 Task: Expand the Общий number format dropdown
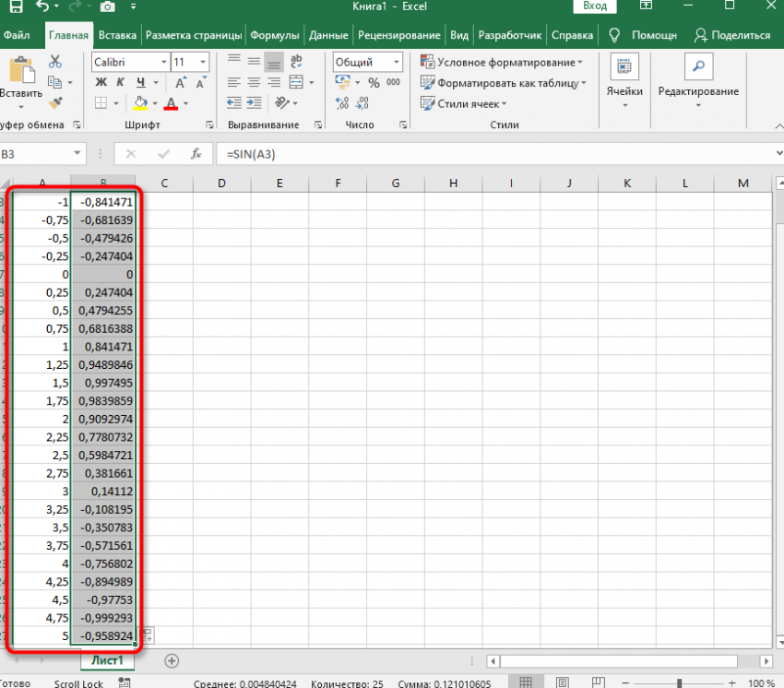click(397, 62)
